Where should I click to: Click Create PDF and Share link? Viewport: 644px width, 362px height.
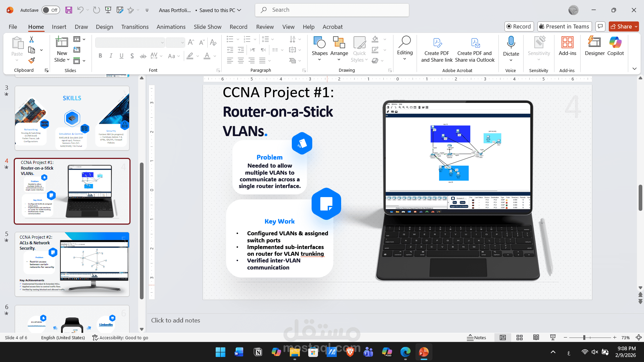pyautogui.click(x=437, y=49)
